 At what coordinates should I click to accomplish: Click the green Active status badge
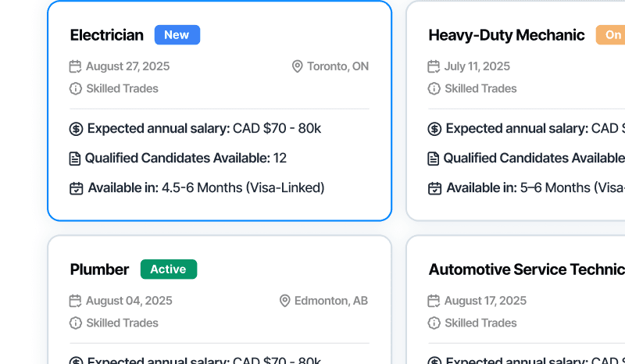pos(169,269)
